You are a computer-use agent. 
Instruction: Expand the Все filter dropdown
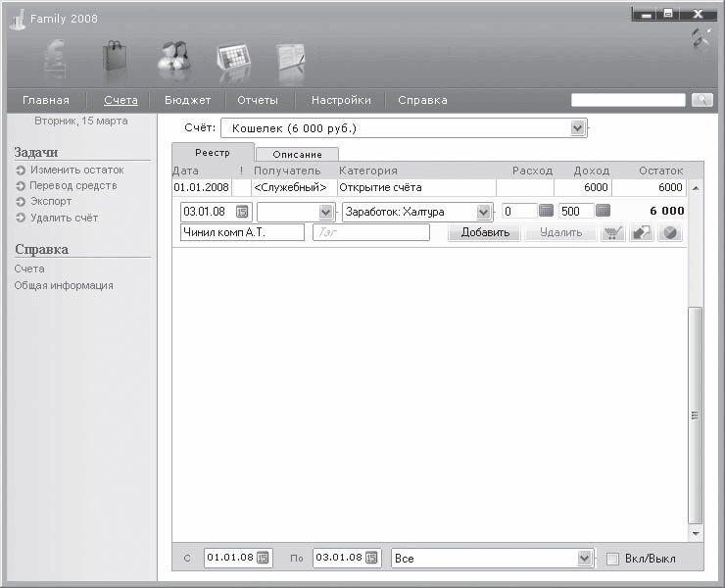(584, 559)
